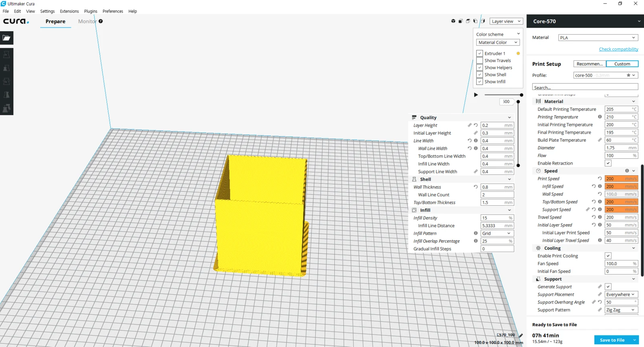Toggle the Show Infill checkbox

(x=479, y=82)
